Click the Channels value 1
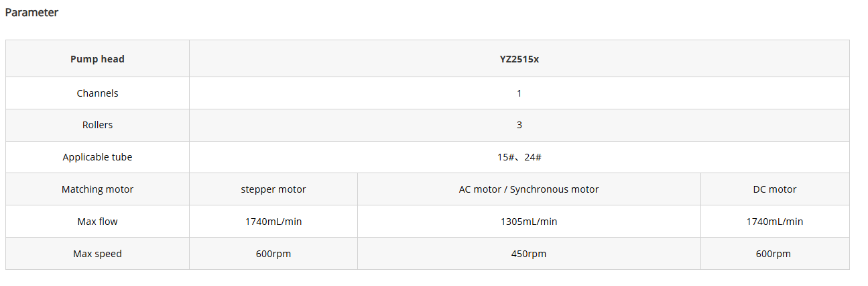Screen dimensions: 868x286 (519, 93)
